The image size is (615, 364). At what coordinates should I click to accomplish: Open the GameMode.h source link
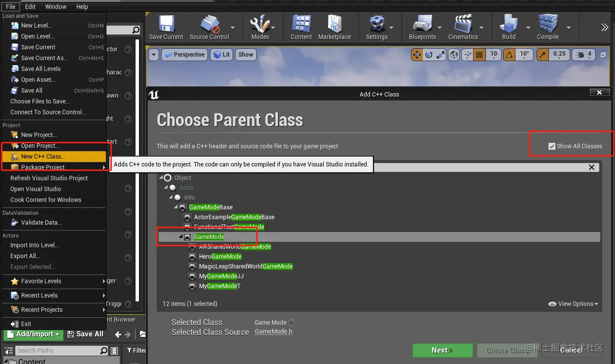point(273,331)
